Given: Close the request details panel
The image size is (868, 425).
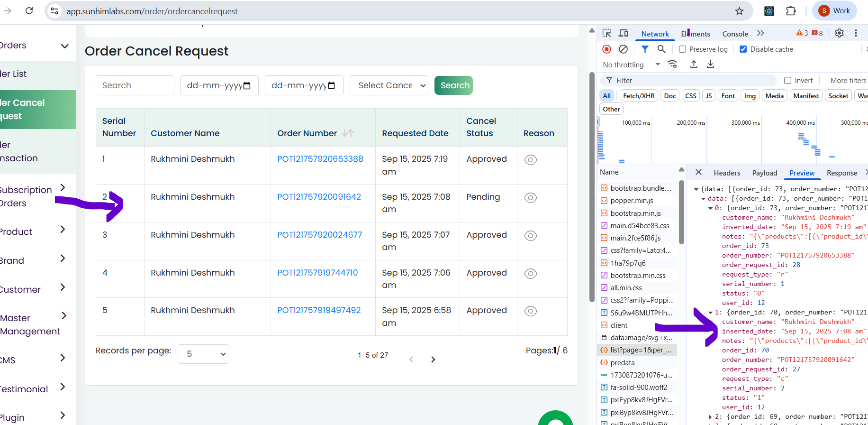Looking at the screenshot, I should (698, 172).
